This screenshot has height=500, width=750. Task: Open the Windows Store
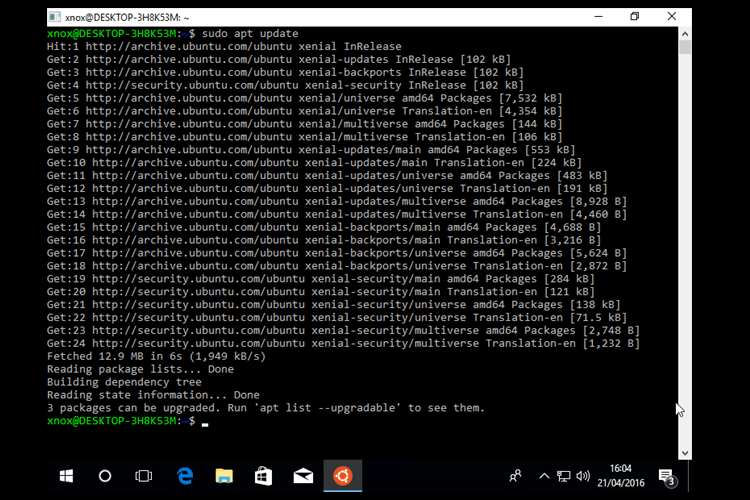264,476
